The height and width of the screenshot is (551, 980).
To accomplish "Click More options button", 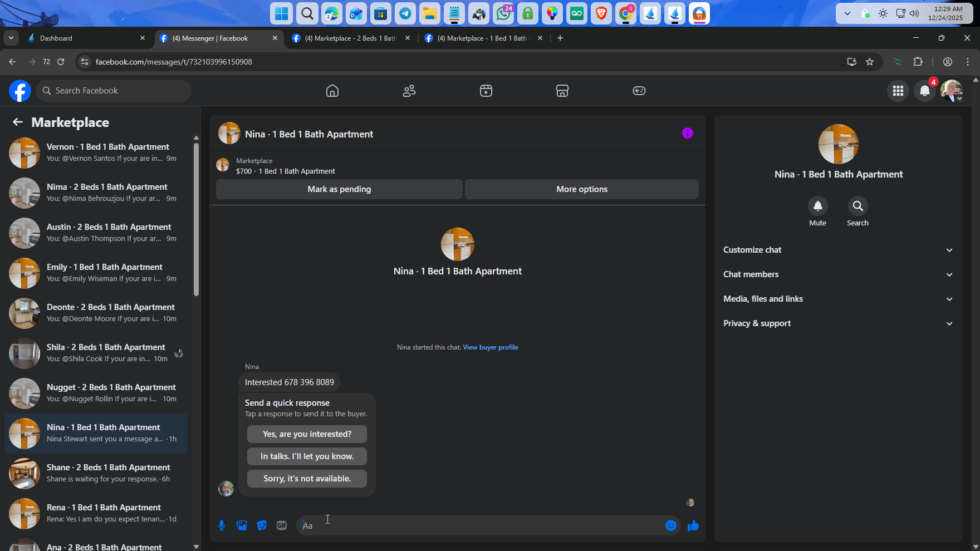I will [582, 189].
